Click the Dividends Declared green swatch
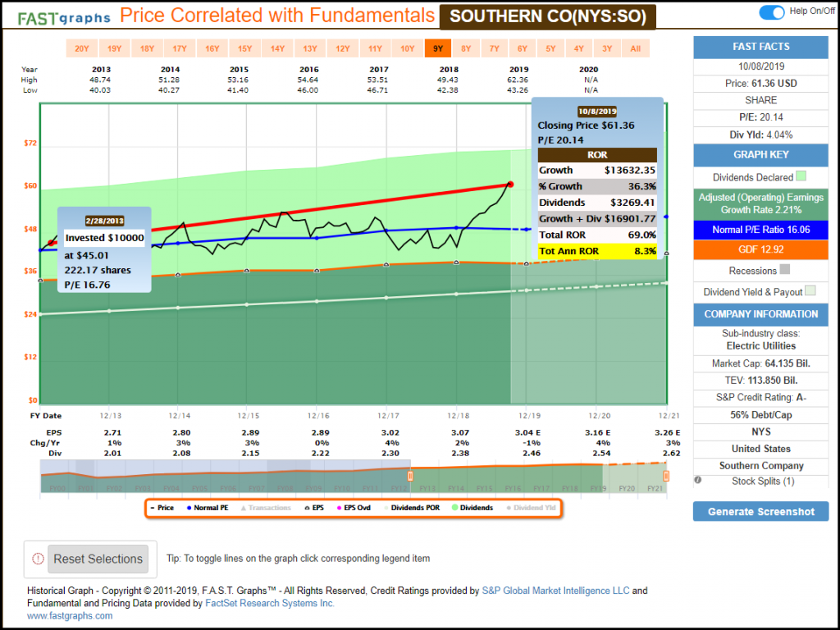The width and height of the screenshot is (840, 630). 801,176
